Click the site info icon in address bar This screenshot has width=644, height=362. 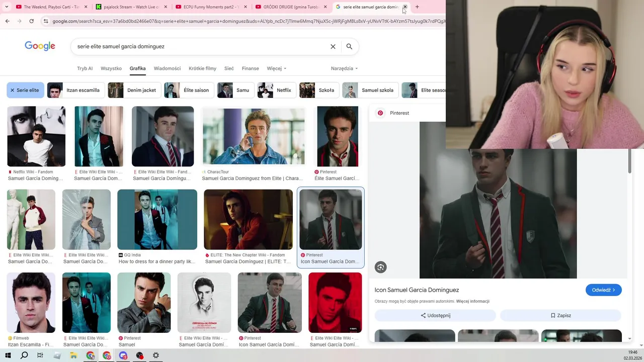pyautogui.click(x=46, y=21)
